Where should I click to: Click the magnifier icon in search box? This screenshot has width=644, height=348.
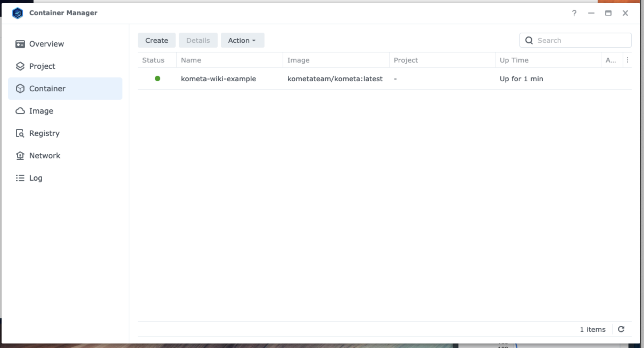click(529, 40)
